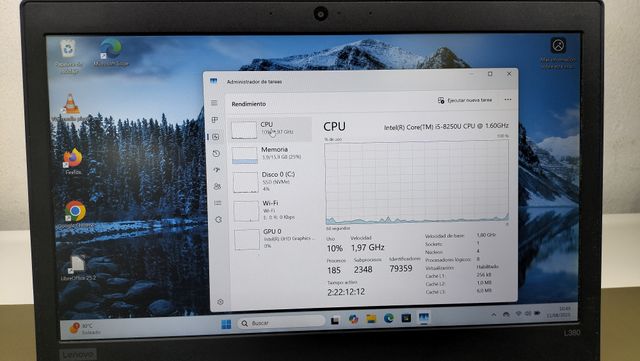The height and width of the screenshot is (361, 640).
Task: Click the cloud icon in system tray
Action: pyautogui.click(x=507, y=314)
